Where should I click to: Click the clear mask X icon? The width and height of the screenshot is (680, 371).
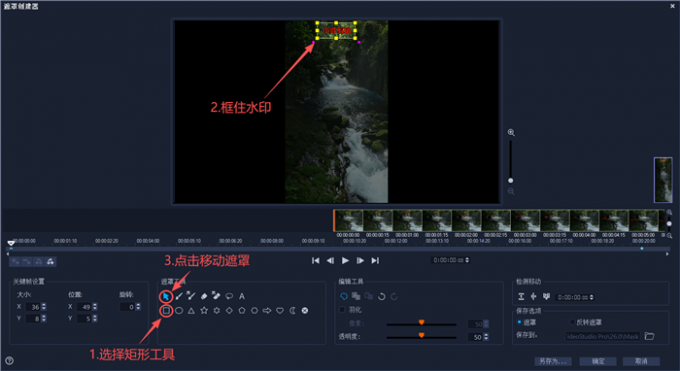coord(305,311)
